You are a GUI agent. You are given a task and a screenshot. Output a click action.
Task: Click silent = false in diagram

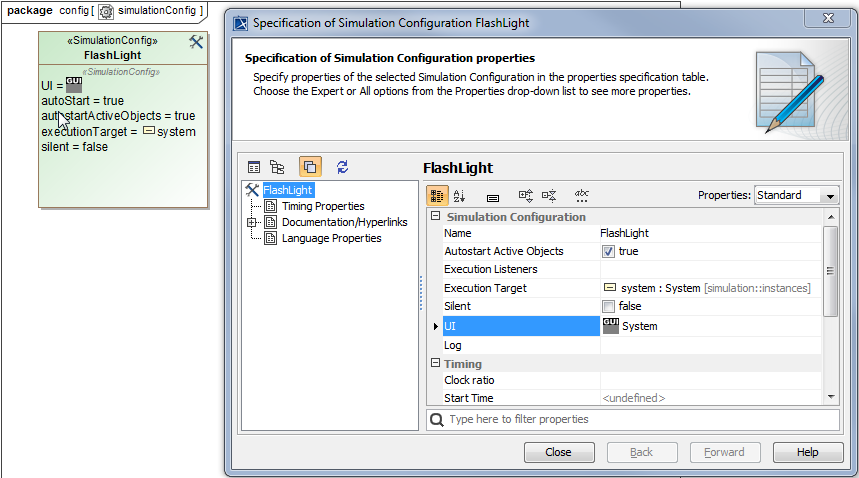(x=75, y=147)
